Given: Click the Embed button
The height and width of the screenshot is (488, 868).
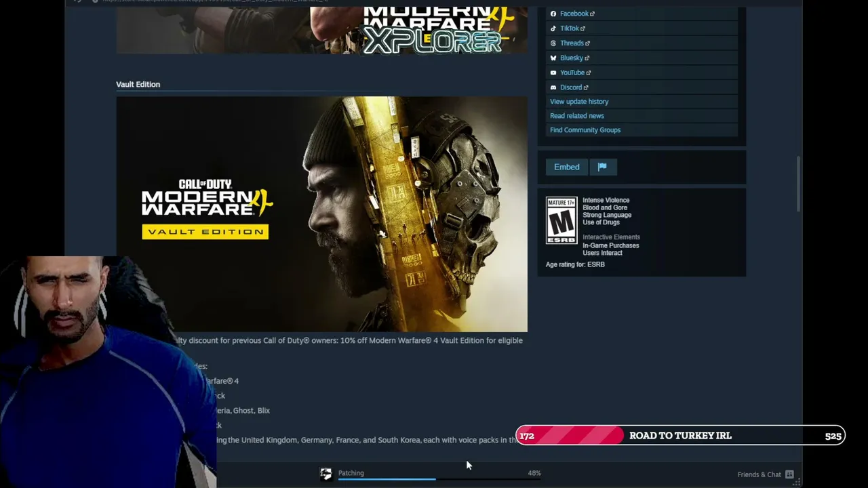Looking at the screenshot, I should tap(567, 167).
